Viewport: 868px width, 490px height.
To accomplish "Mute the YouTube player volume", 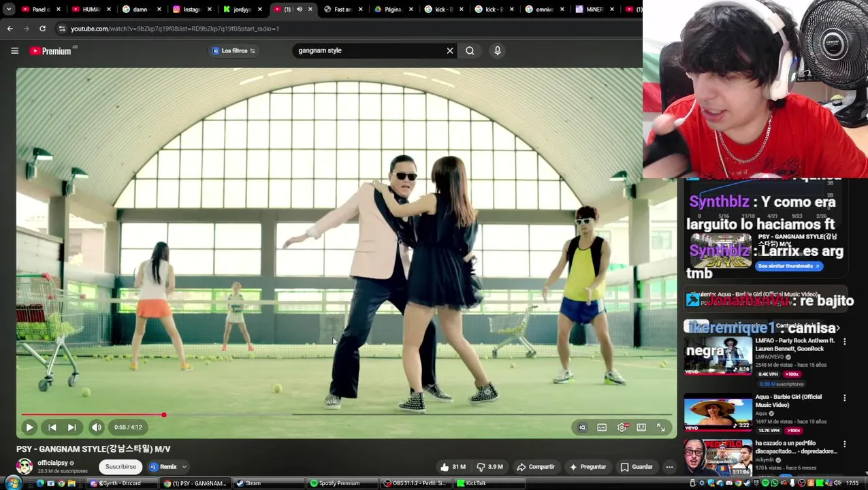I will tap(97, 427).
